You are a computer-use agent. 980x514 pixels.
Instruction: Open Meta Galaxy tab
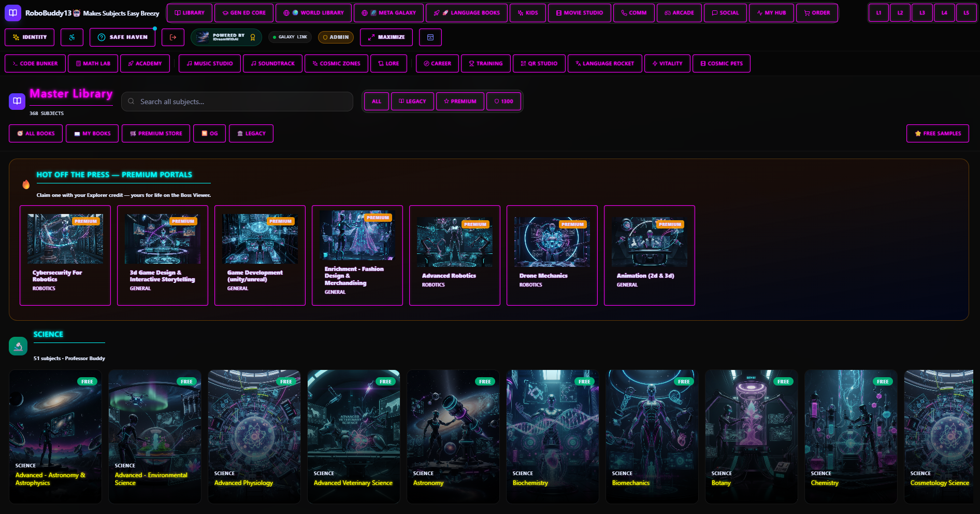[388, 13]
